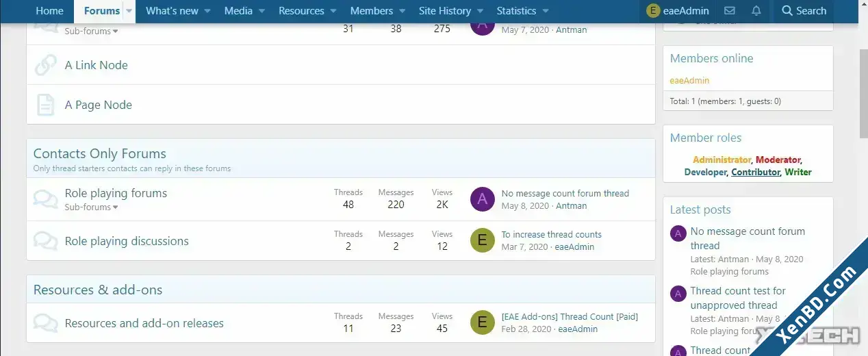Click the page vertical scrollbar

click(863, 178)
